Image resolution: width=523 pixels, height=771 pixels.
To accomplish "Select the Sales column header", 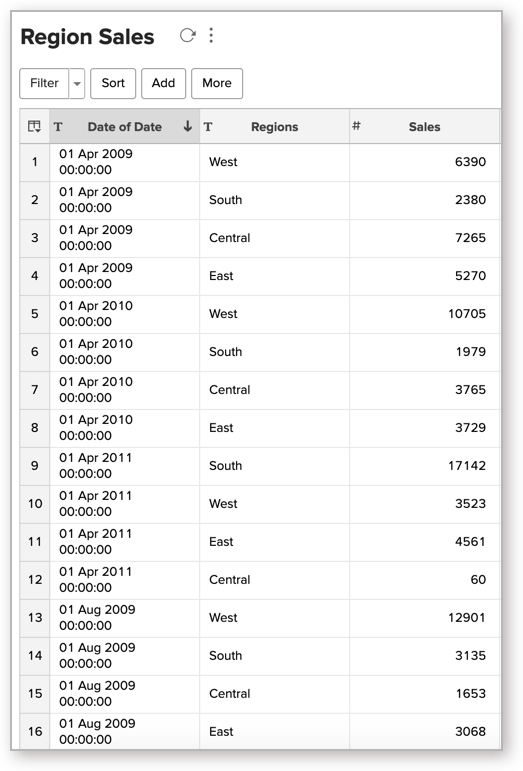I will pos(425,126).
